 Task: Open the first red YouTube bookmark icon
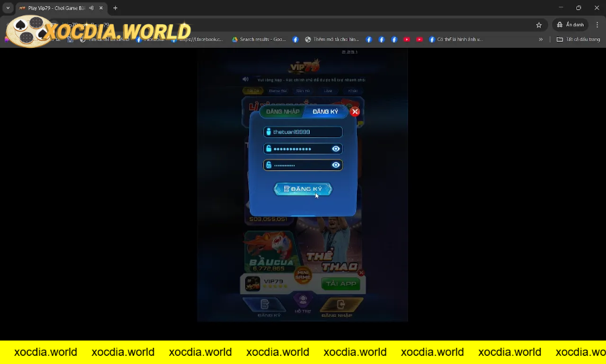(407, 40)
